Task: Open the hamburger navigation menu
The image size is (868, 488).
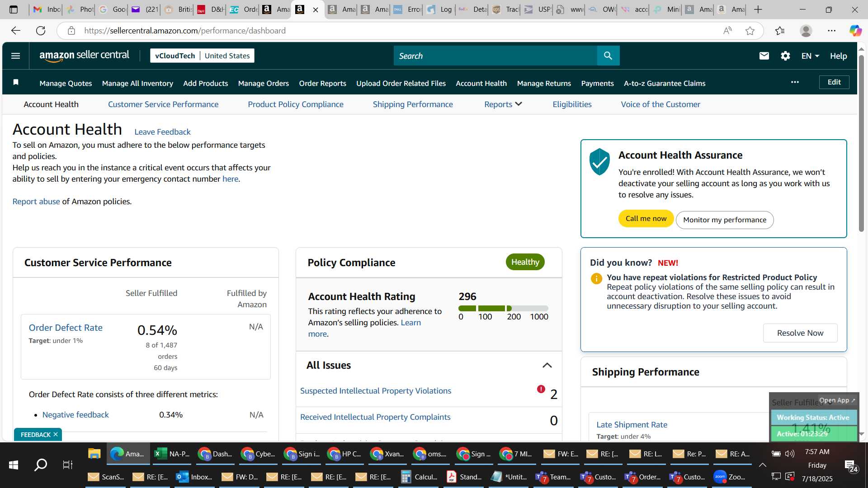Action: tap(15, 56)
